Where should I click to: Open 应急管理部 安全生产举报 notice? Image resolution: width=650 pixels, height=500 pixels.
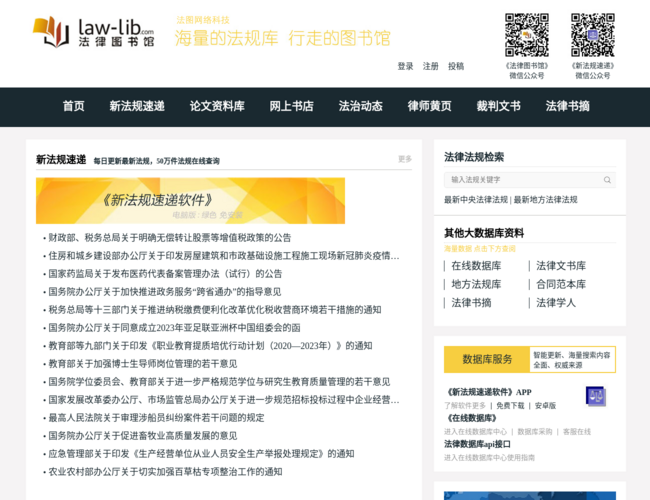coord(201,454)
